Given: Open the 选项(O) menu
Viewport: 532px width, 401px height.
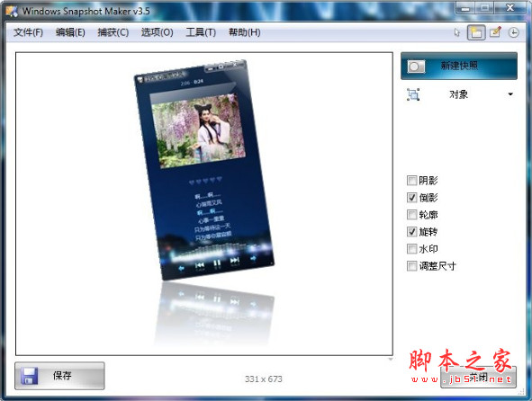Looking at the screenshot, I should coord(158,32).
